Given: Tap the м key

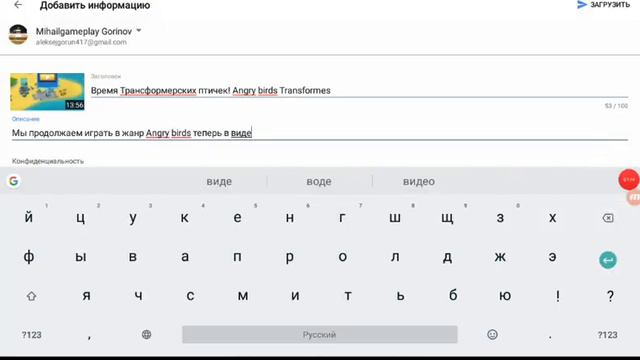Looking at the screenshot, I should click(x=243, y=296).
